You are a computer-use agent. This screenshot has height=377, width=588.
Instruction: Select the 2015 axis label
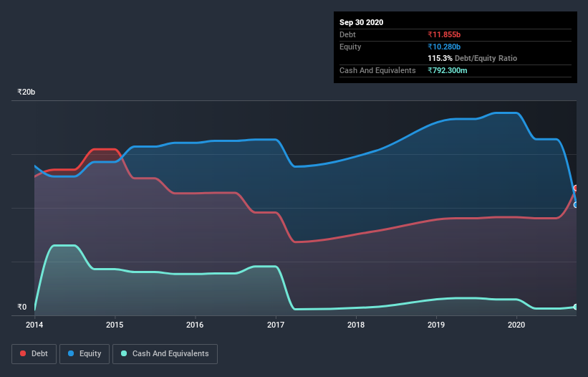(x=115, y=325)
